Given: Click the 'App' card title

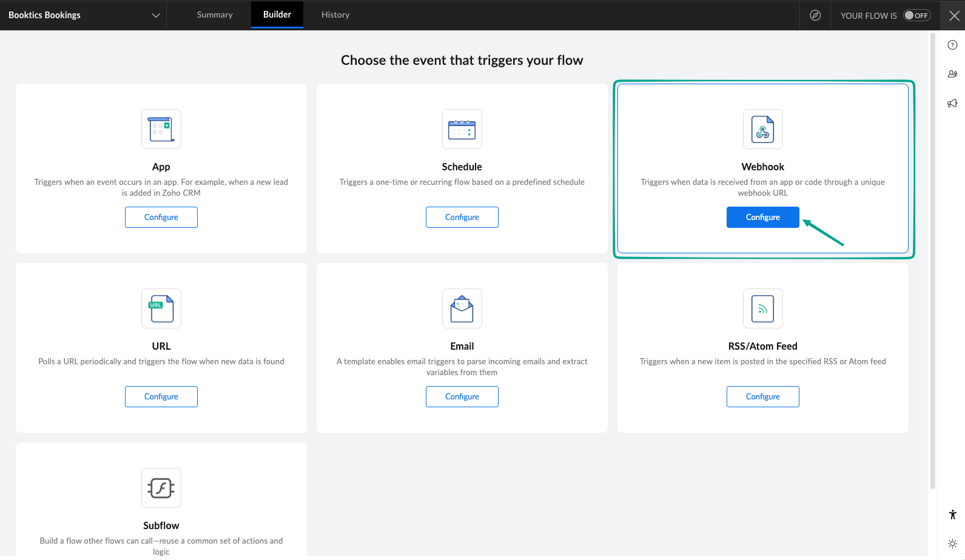Looking at the screenshot, I should click(x=161, y=167).
